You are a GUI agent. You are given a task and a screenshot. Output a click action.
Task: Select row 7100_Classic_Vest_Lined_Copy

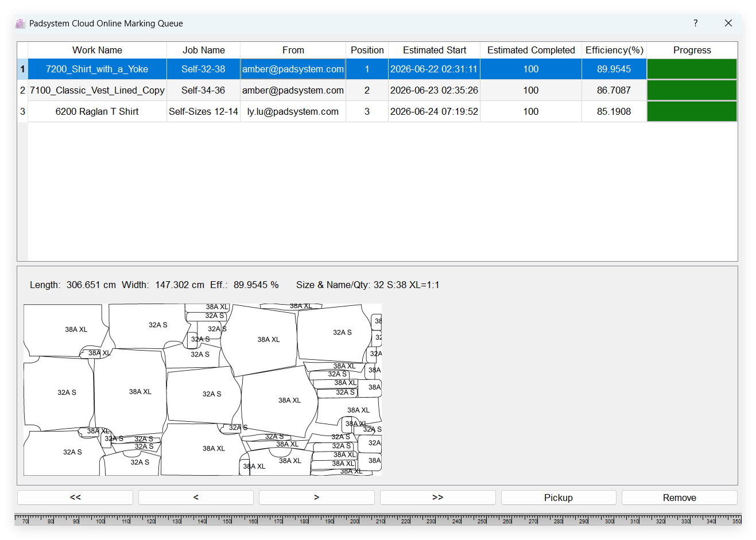pos(97,90)
